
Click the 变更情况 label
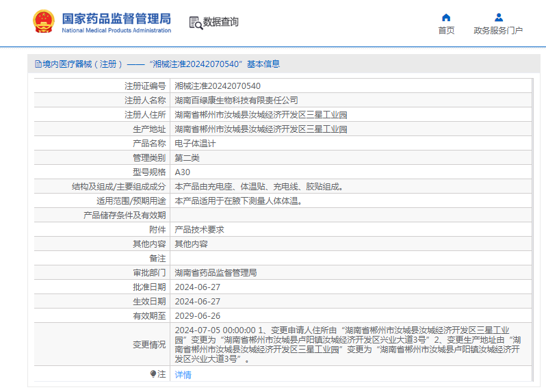pos(149,345)
